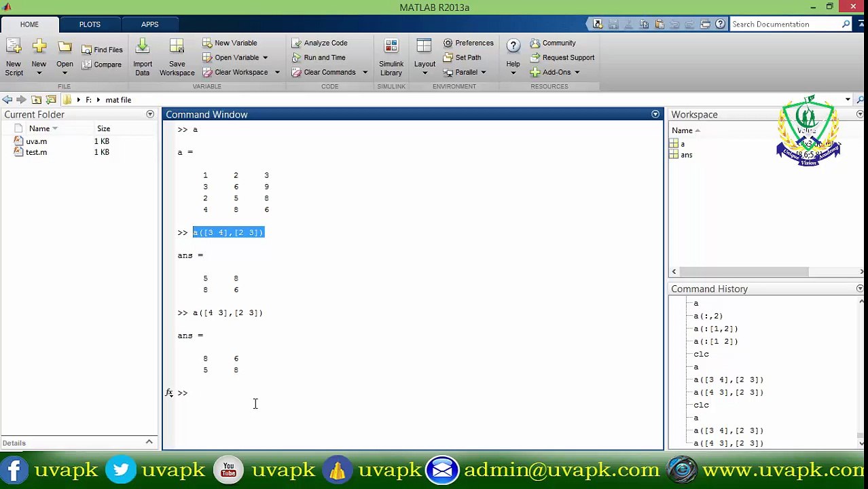
Task: Click Command History scroll up arrow
Action: pos(861,301)
